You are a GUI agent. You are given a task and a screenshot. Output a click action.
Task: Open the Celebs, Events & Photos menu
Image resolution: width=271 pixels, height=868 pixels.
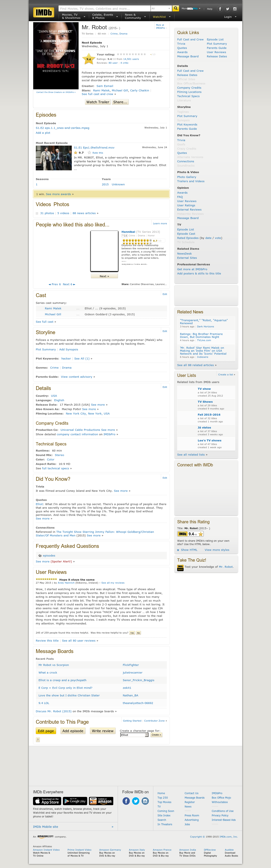click(x=105, y=16)
